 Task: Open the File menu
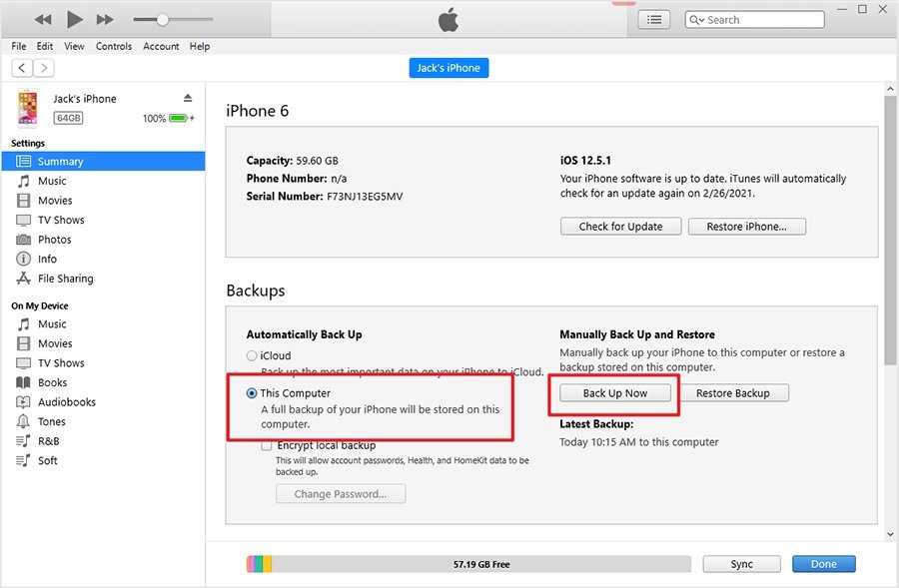pyautogui.click(x=18, y=46)
